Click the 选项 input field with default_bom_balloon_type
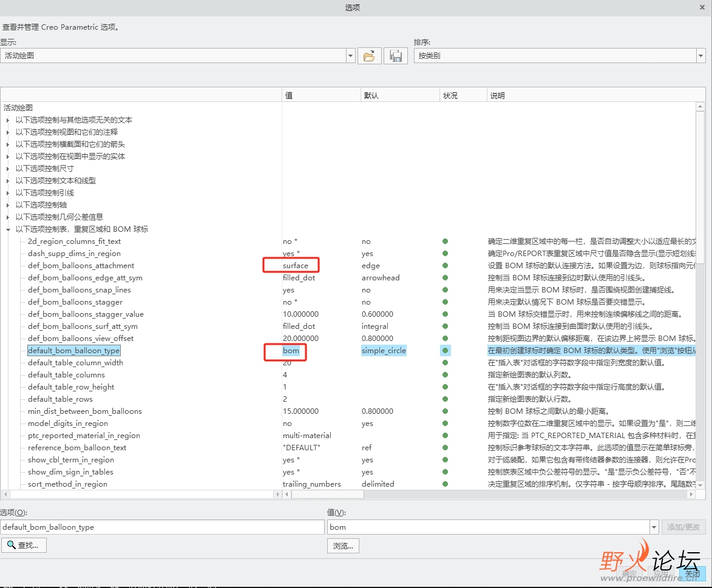This screenshot has height=588, width=712. click(162, 527)
